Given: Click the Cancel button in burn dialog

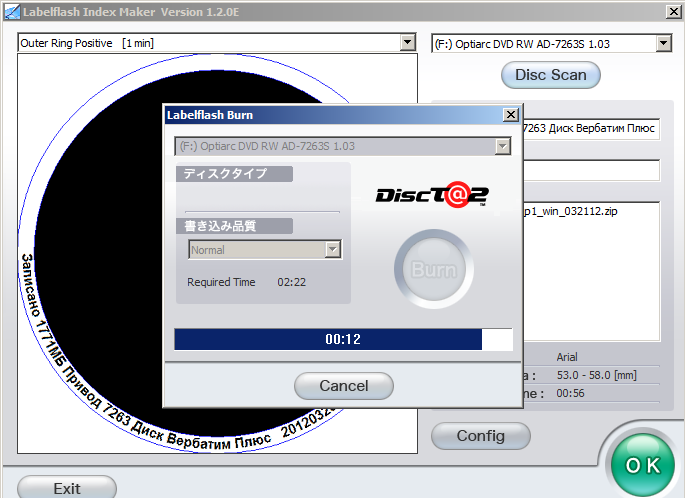Looking at the screenshot, I should [x=344, y=386].
